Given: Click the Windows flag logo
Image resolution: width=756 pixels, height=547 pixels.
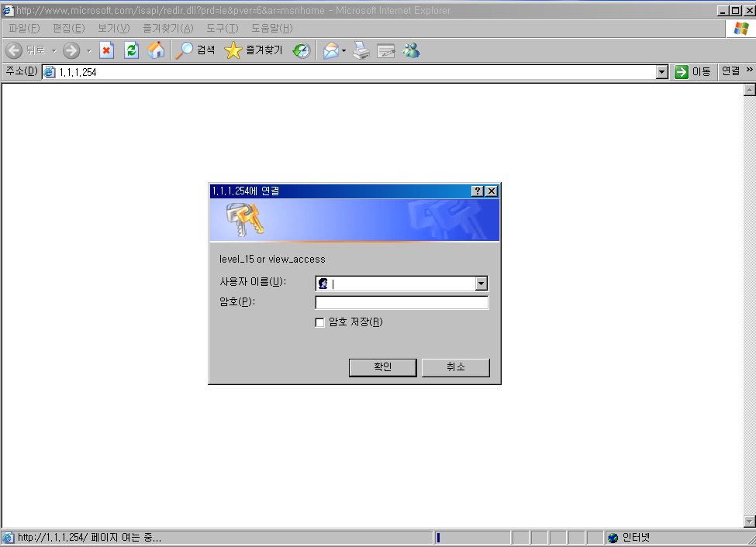Looking at the screenshot, I should (x=740, y=29).
